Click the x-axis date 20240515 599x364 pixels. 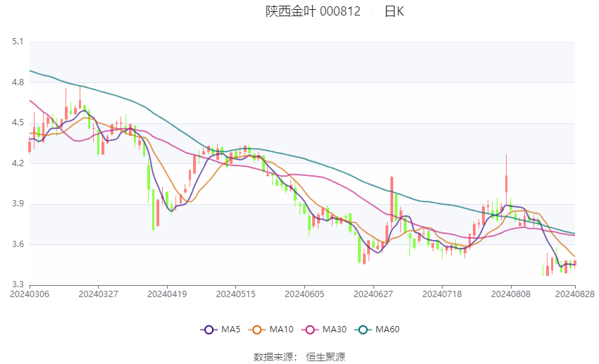coord(235,294)
